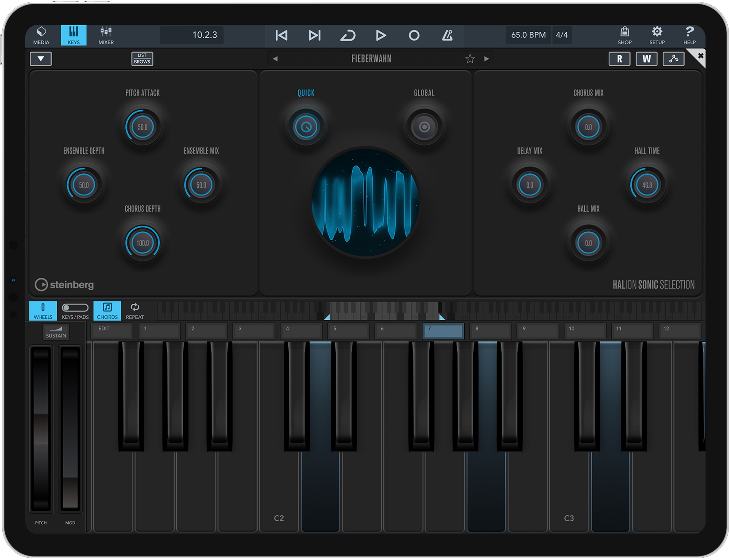729x560 pixels.
Task: Open the Shop bag icon
Action: (625, 35)
